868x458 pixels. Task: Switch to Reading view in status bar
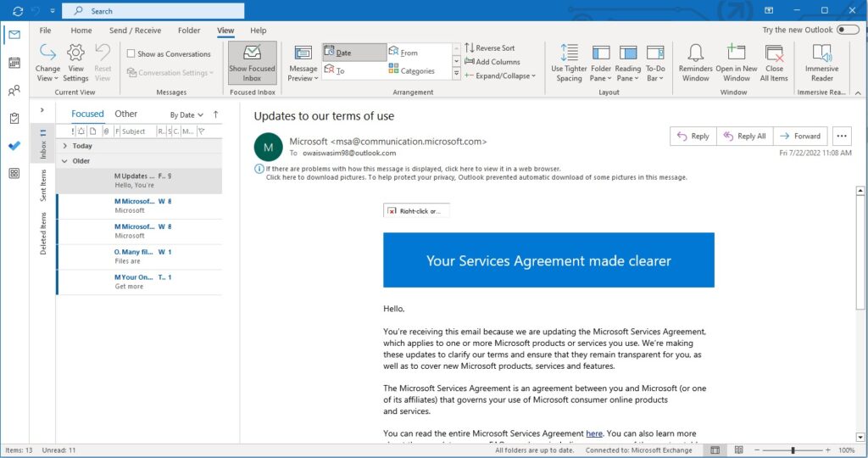(x=738, y=450)
